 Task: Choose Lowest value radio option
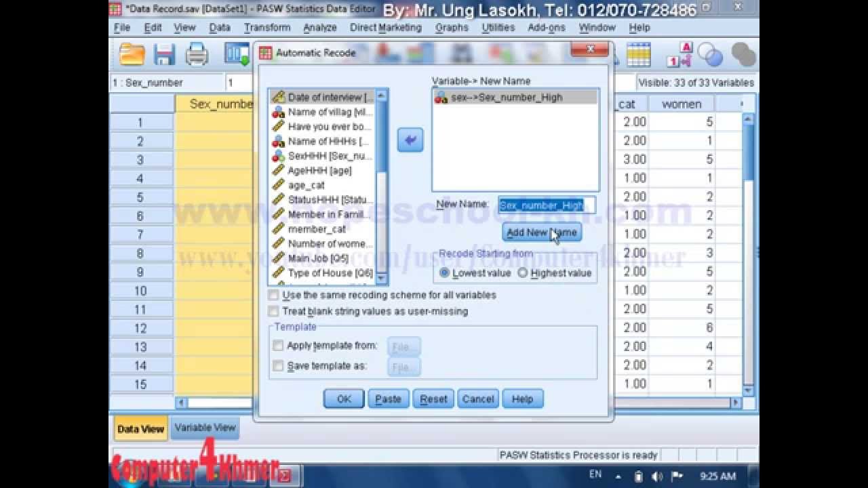tap(445, 273)
